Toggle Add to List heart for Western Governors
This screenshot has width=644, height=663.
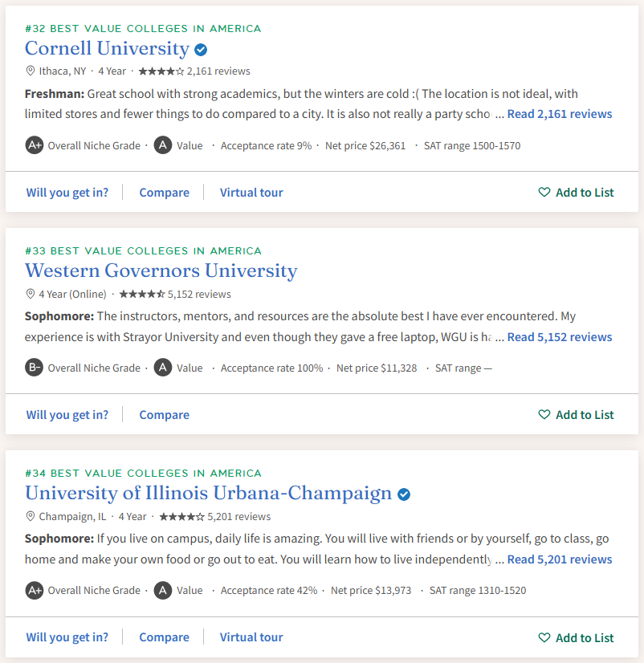tap(544, 415)
